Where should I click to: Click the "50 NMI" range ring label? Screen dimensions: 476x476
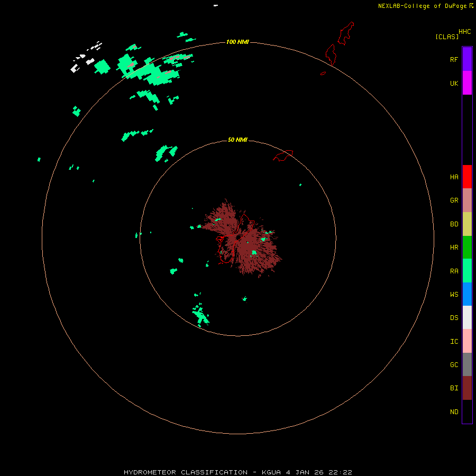tap(237, 140)
